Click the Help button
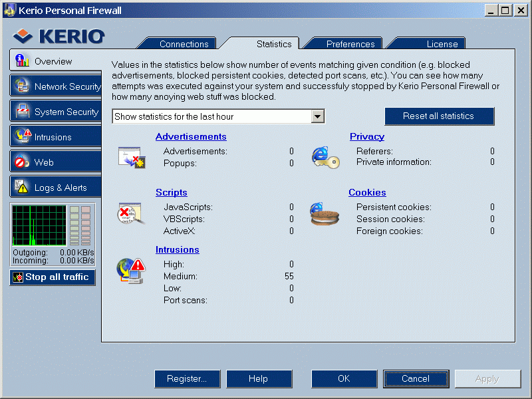 pos(259,378)
